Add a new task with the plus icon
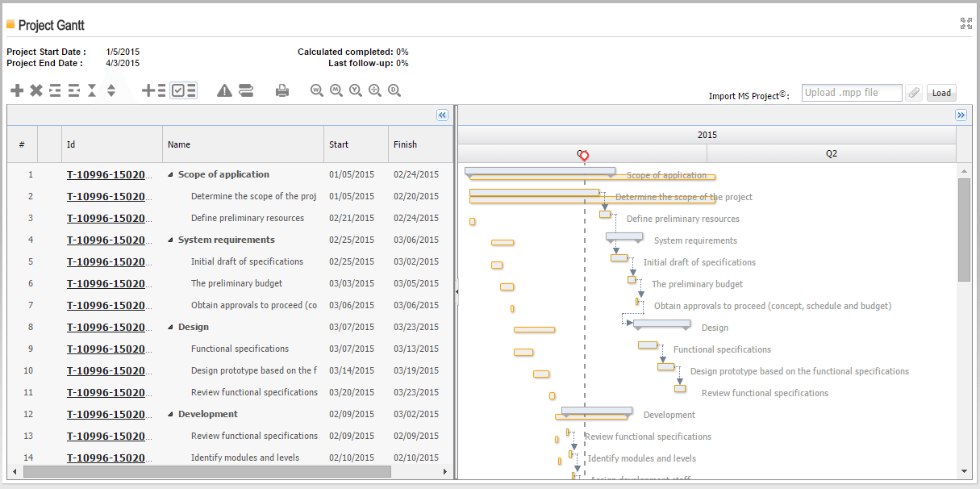 tap(17, 90)
